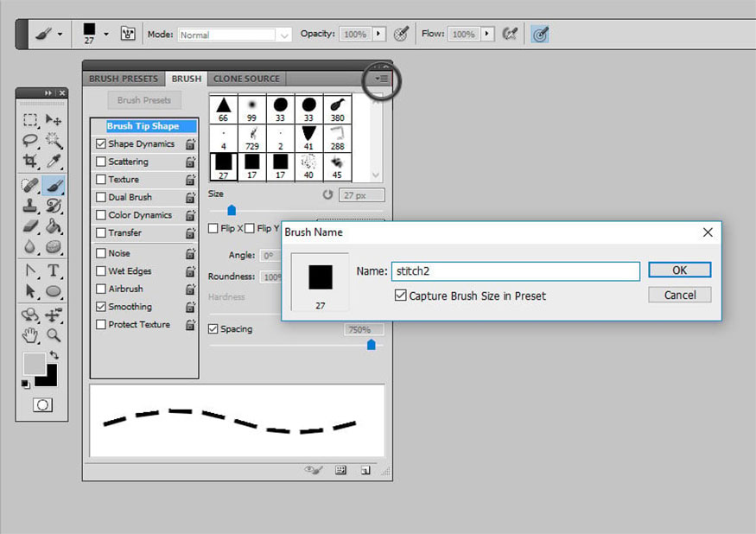Uncheck Capture Brush Size in Preset
Screen dimensions: 756x534
click(x=401, y=296)
